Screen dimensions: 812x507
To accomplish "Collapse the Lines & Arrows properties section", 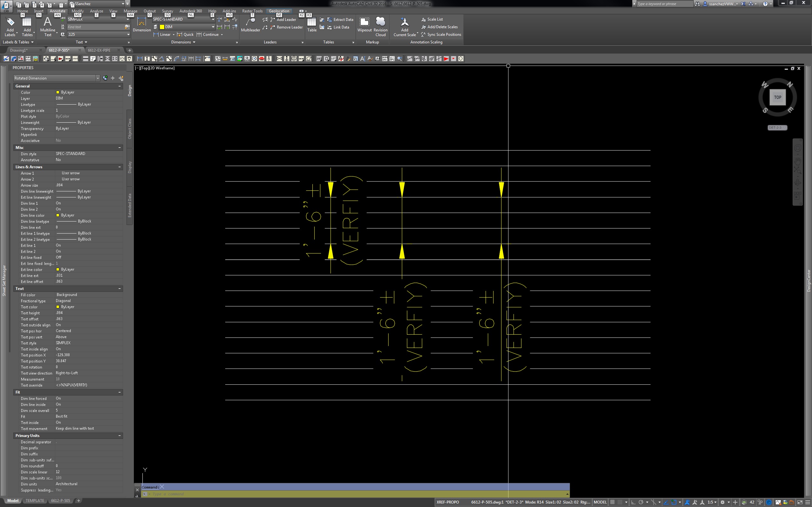I will pyautogui.click(x=120, y=167).
